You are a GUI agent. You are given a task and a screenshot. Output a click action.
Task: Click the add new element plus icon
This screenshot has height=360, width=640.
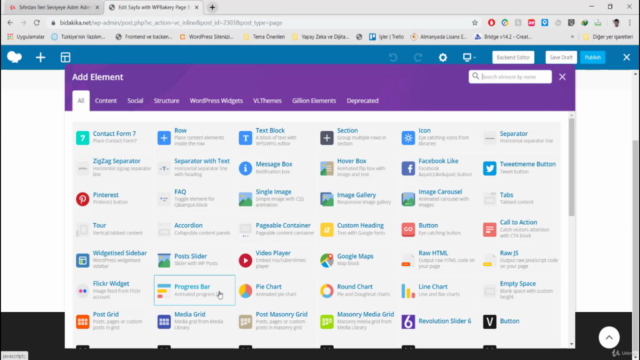[40, 58]
